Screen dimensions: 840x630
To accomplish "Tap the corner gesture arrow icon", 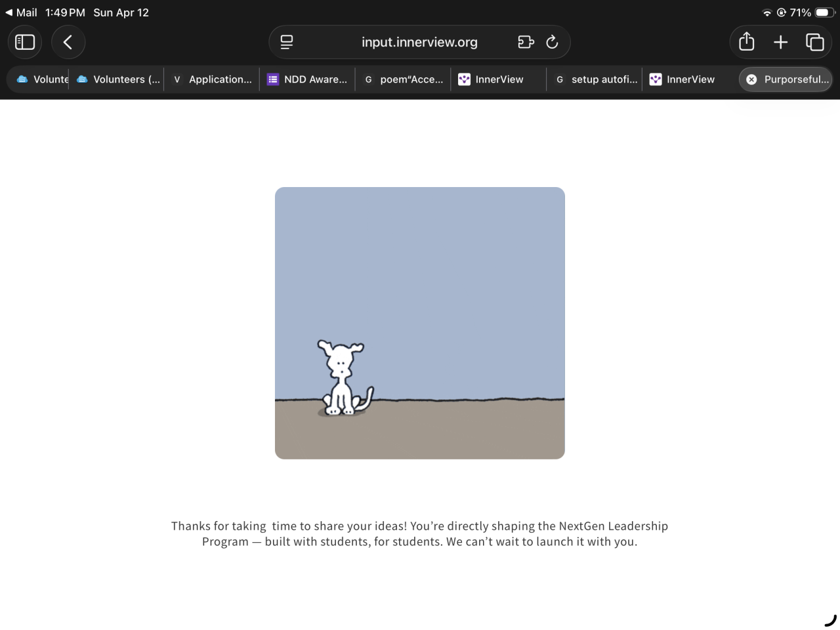I will (x=830, y=620).
